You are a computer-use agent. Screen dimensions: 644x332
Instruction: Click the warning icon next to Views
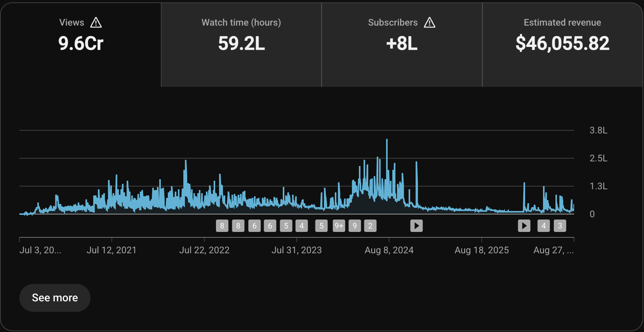click(96, 22)
